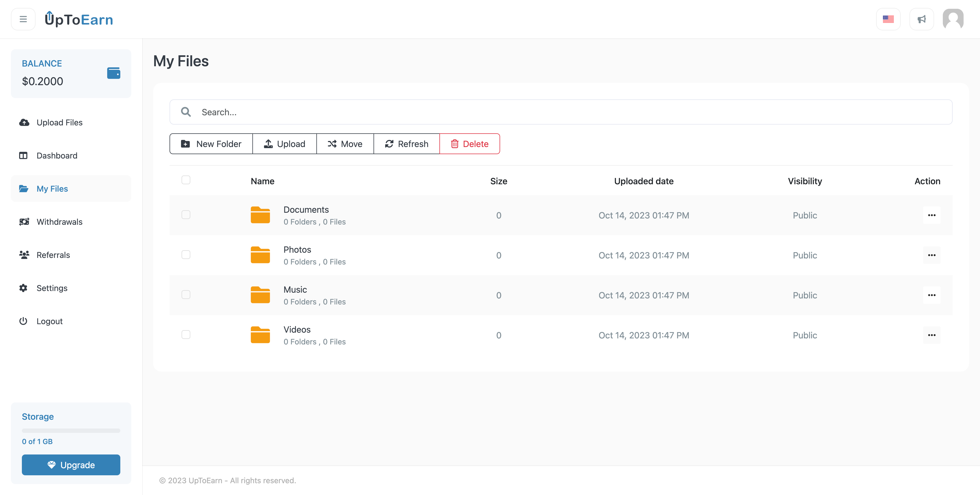Click the search magnifier icon
The width and height of the screenshot is (980, 495).
[x=186, y=112]
